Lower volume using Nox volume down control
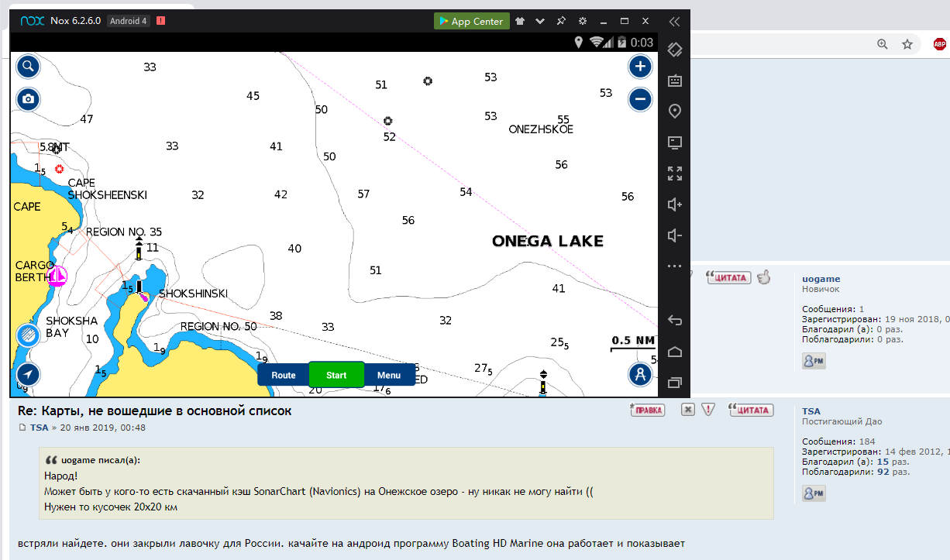Screen dimensions: 950x560 674,235
